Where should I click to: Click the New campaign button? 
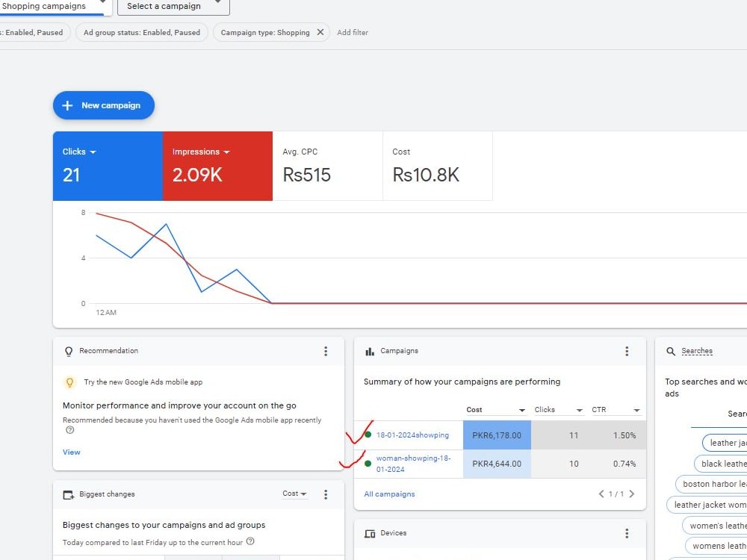[x=103, y=105]
